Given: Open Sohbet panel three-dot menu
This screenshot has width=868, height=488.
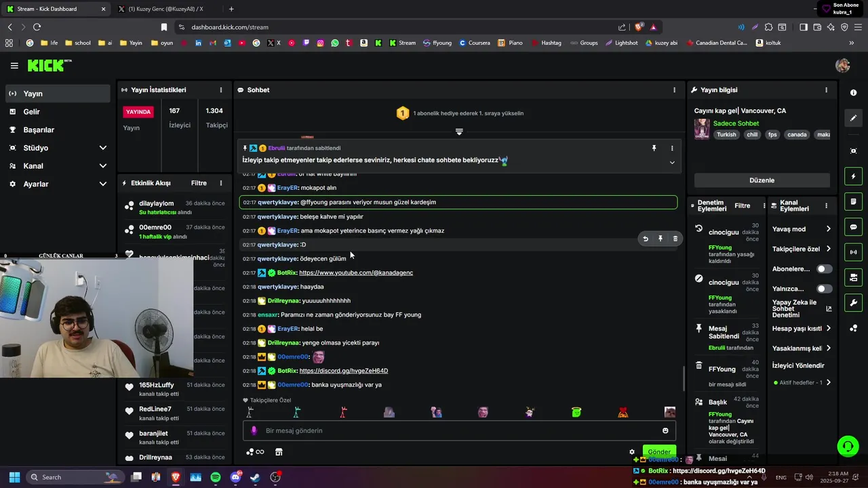Looking at the screenshot, I should 674,89.
